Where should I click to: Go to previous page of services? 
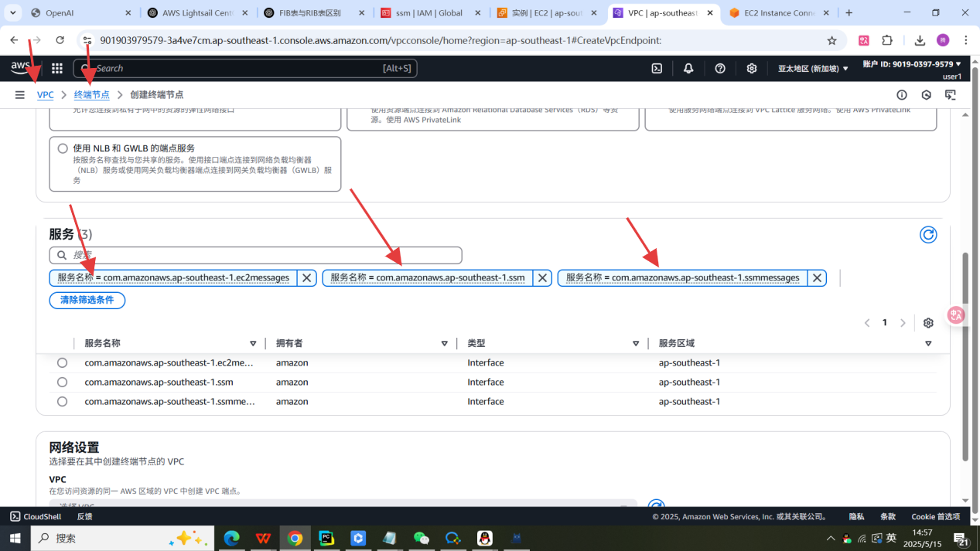[x=867, y=323]
